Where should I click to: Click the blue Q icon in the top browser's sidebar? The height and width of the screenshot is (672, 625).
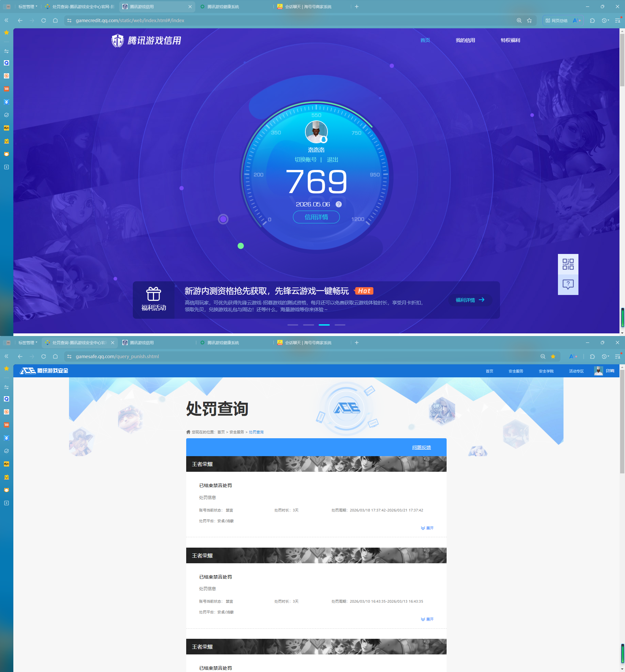click(7, 63)
